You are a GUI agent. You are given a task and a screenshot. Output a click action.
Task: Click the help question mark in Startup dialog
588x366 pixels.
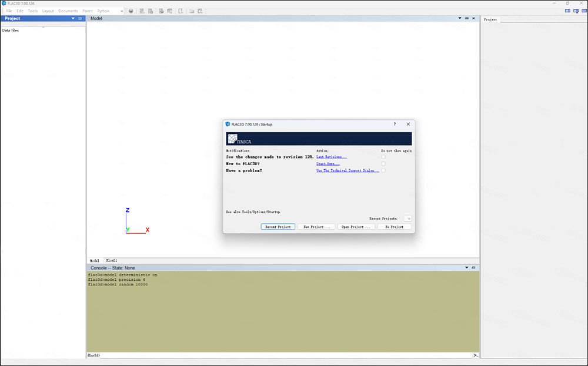[395, 124]
